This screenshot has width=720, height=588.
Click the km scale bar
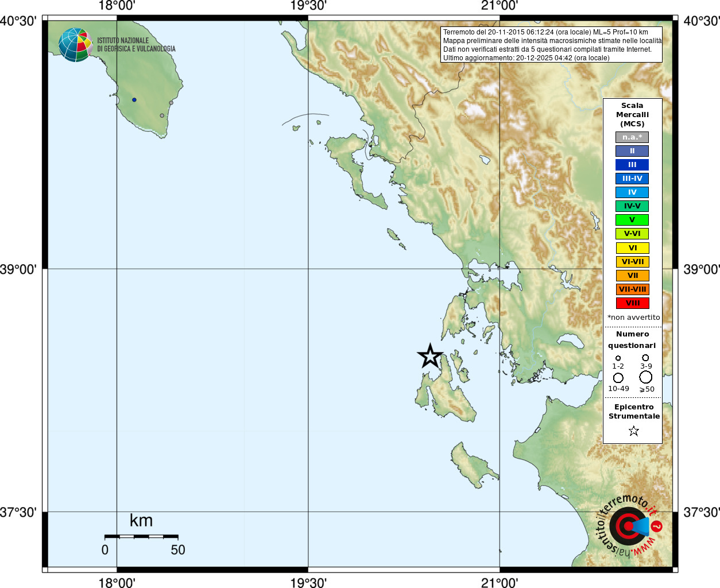(141, 536)
